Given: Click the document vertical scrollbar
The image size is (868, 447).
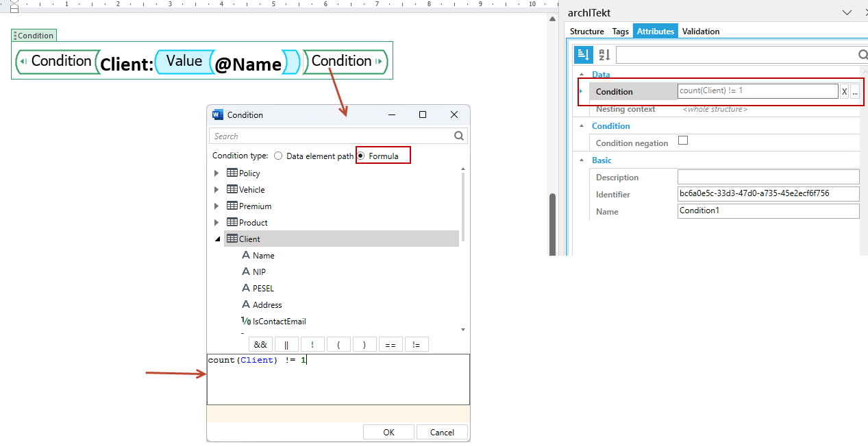Looking at the screenshot, I should pos(552,223).
